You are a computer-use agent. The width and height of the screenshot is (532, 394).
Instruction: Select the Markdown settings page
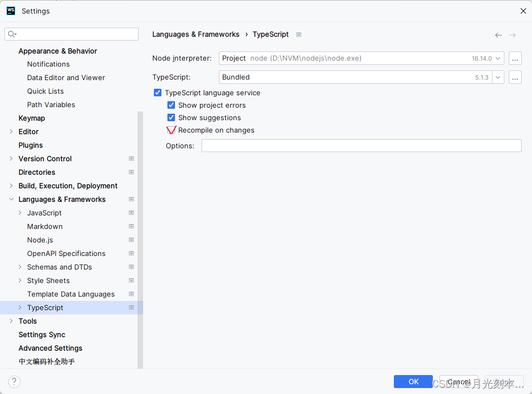pos(45,227)
